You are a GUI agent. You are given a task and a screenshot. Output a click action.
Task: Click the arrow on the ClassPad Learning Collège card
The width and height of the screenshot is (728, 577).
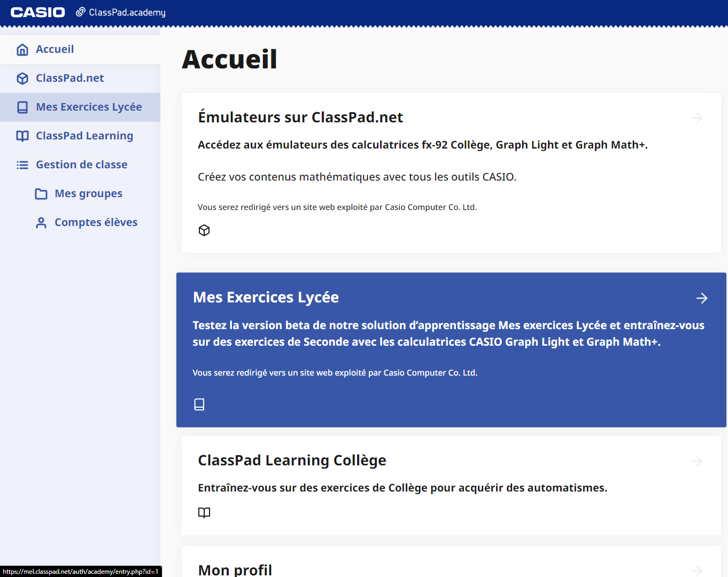697,461
